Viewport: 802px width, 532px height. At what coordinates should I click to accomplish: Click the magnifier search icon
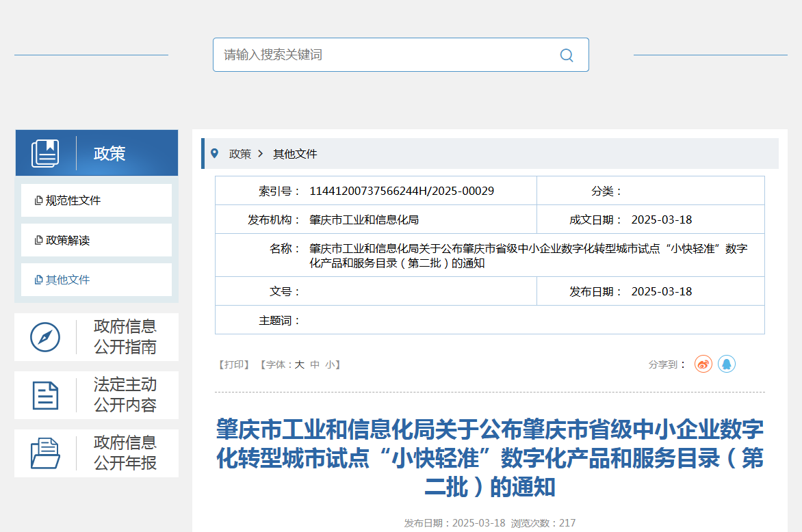[x=566, y=55]
